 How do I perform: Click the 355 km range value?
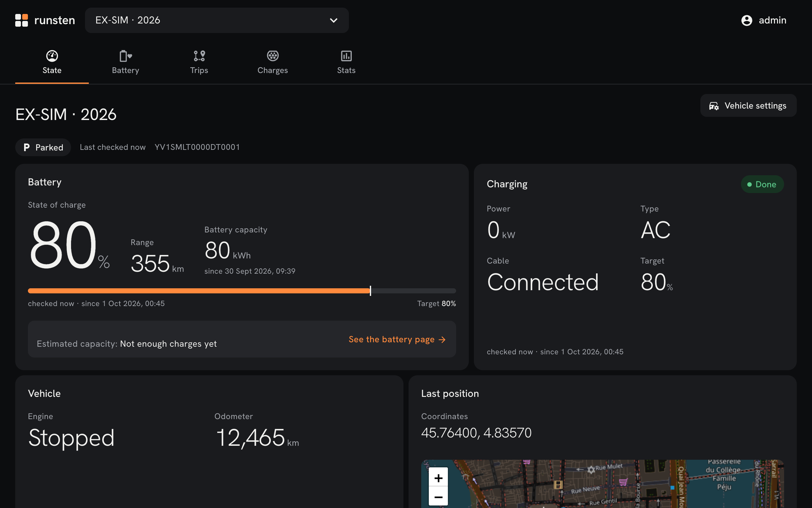tap(157, 264)
